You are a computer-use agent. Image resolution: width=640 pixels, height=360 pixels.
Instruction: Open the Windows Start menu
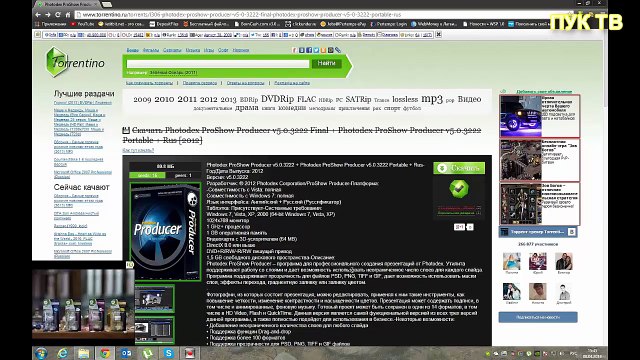(x=41, y=353)
